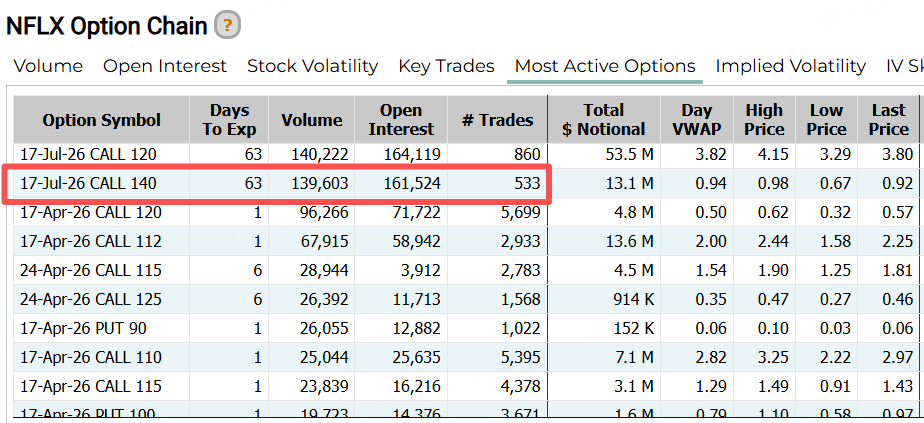Sort by Day VWAP column header

[x=697, y=120]
